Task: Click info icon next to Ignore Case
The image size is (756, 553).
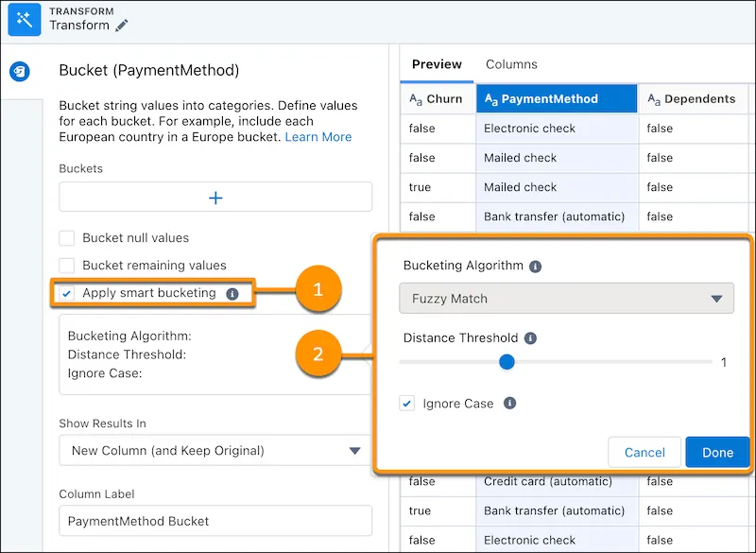Action: (x=509, y=404)
